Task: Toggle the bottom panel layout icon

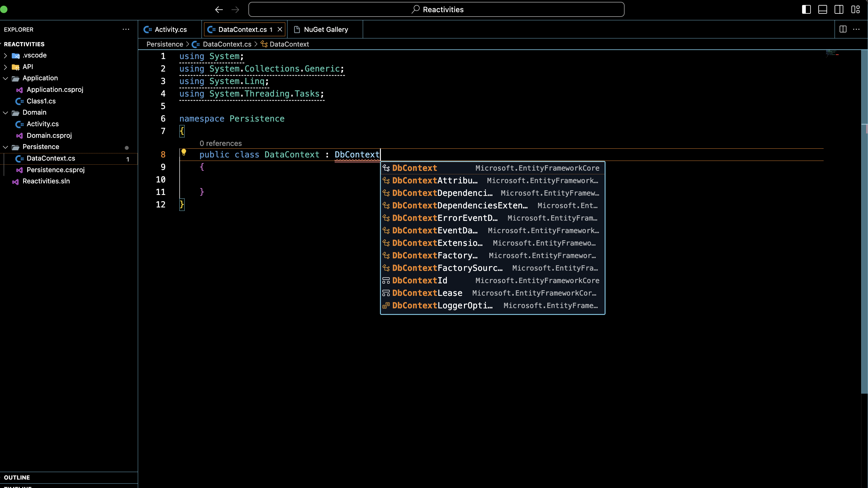Action: coord(822,9)
